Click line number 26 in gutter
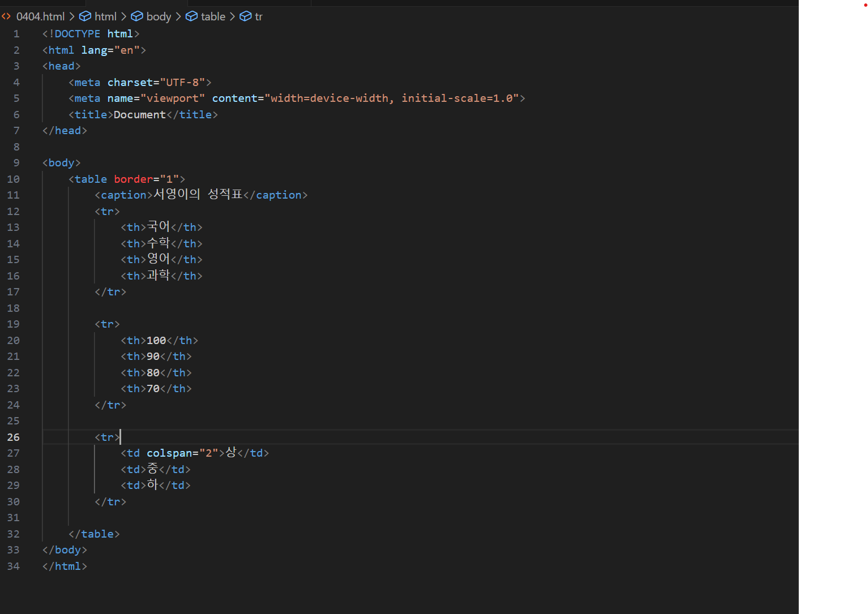 point(13,437)
